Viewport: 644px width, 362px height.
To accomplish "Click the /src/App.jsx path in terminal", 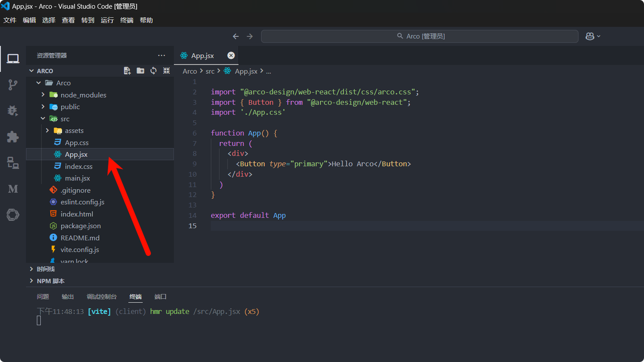I will 216,311.
